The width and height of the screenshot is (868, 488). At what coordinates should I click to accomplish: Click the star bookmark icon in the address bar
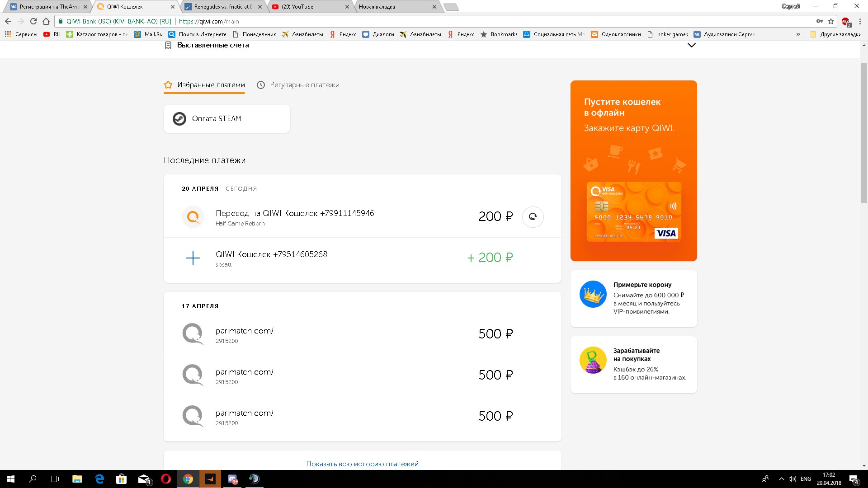tap(831, 21)
